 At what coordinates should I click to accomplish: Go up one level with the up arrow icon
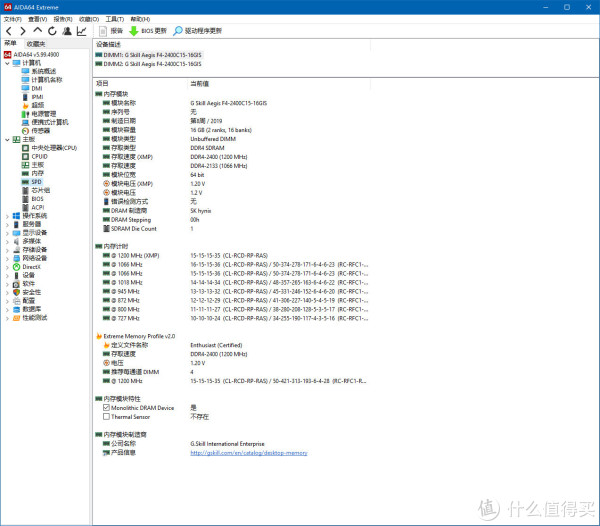38,31
